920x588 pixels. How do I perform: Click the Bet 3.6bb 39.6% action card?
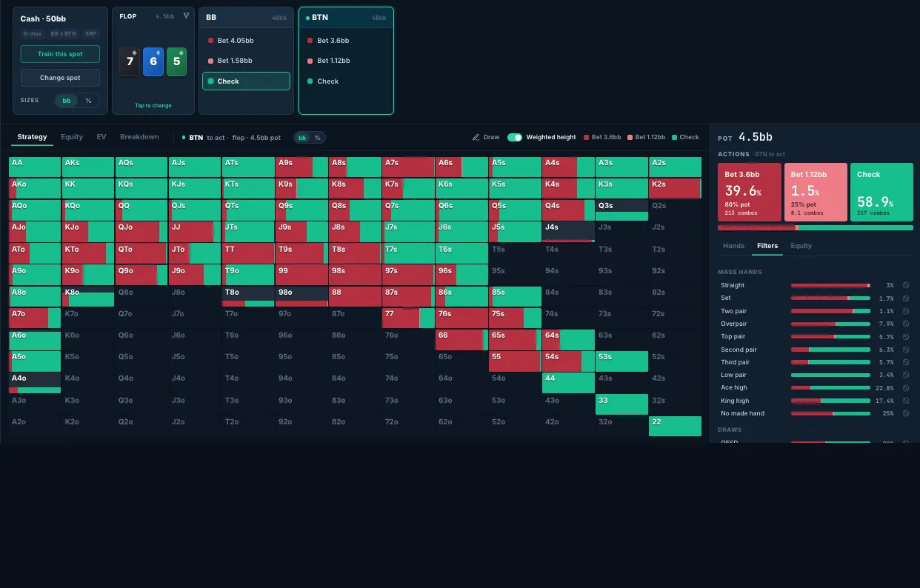pyautogui.click(x=750, y=193)
